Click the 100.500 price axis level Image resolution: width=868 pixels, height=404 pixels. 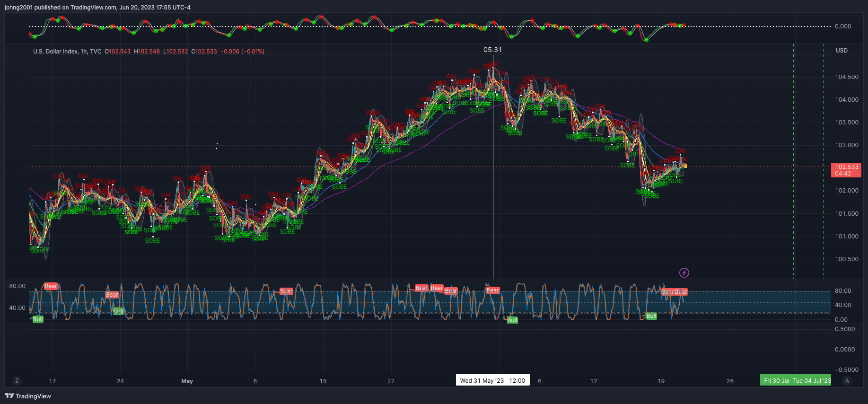(x=847, y=259)
